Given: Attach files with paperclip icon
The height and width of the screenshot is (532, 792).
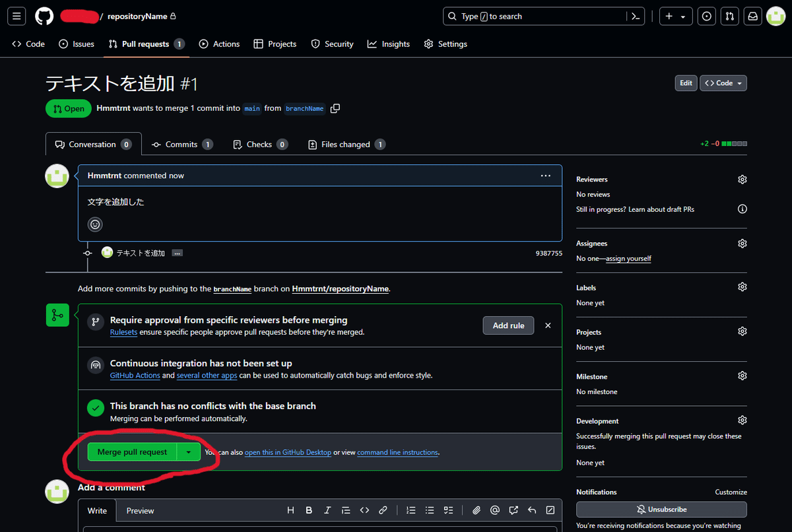Looking at the screenshot, I should (x=477, y=510).
